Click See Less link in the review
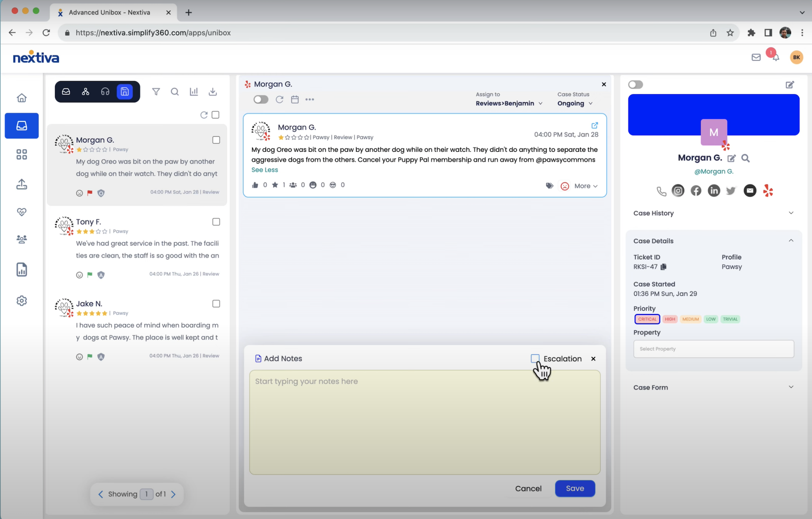 point(265,170)
